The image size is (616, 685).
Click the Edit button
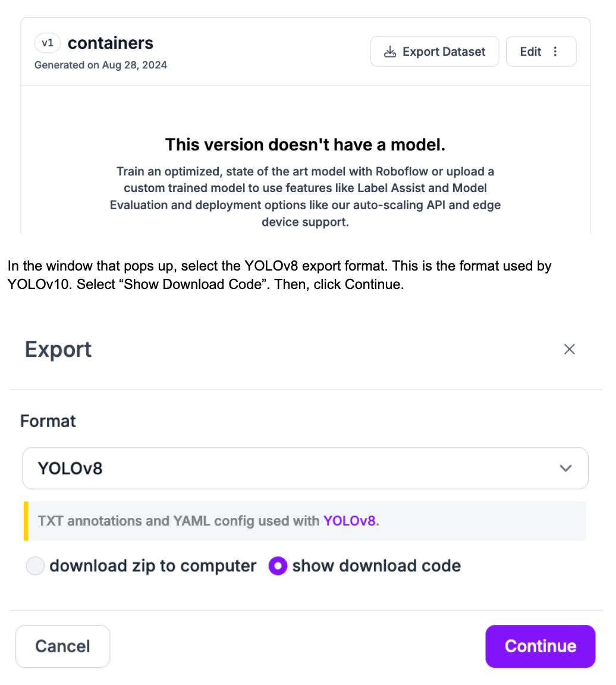(x=530, y=52)
